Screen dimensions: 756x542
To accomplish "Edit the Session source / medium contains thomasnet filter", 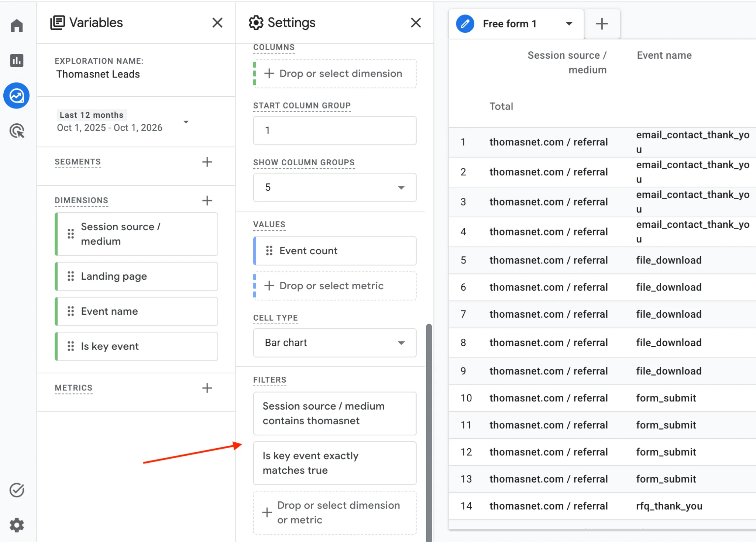I will coord(335,414).
